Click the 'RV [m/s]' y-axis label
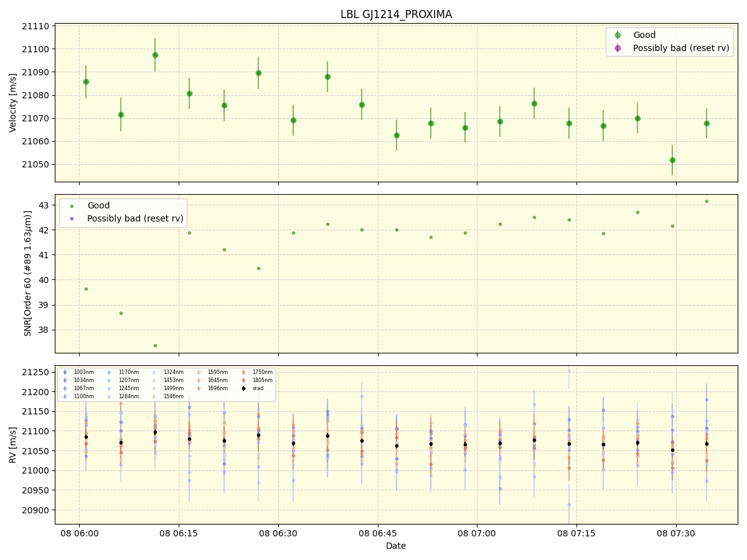Screen dimensions: 747x560 coord(13,445)
